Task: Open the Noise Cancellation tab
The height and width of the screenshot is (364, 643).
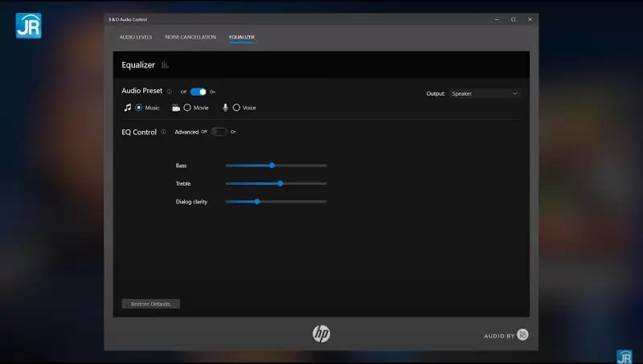Action: click(190, 37)
